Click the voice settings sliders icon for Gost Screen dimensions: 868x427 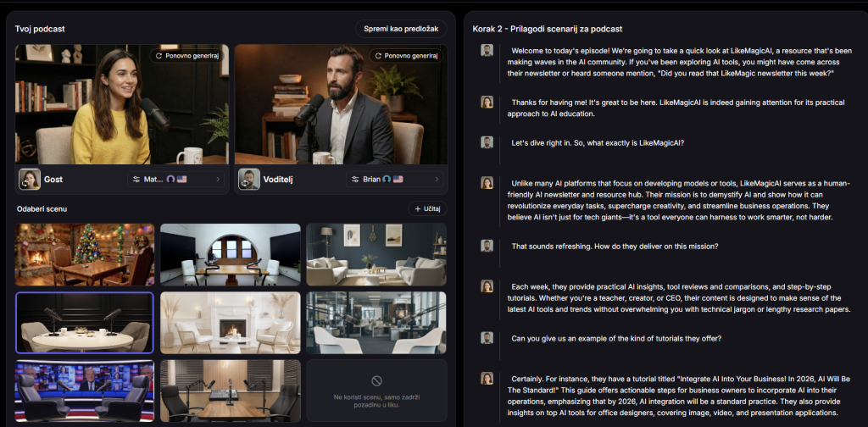click(136, 180)
